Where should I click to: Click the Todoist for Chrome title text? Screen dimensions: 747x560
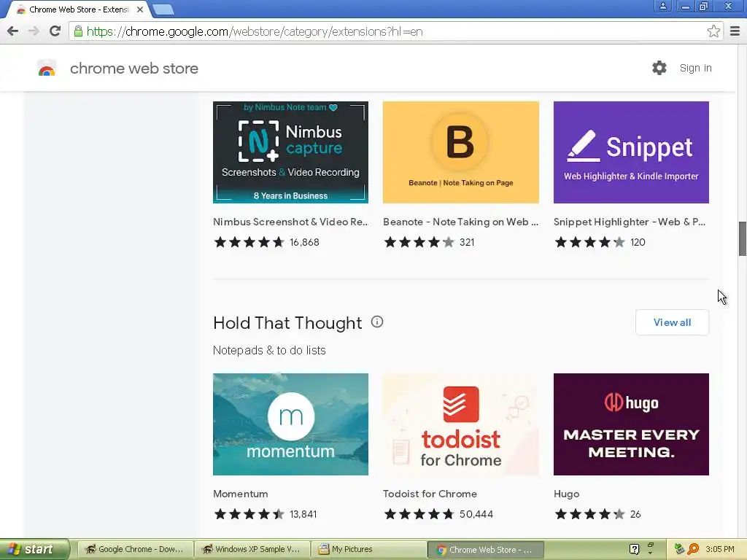click(430, 494)
